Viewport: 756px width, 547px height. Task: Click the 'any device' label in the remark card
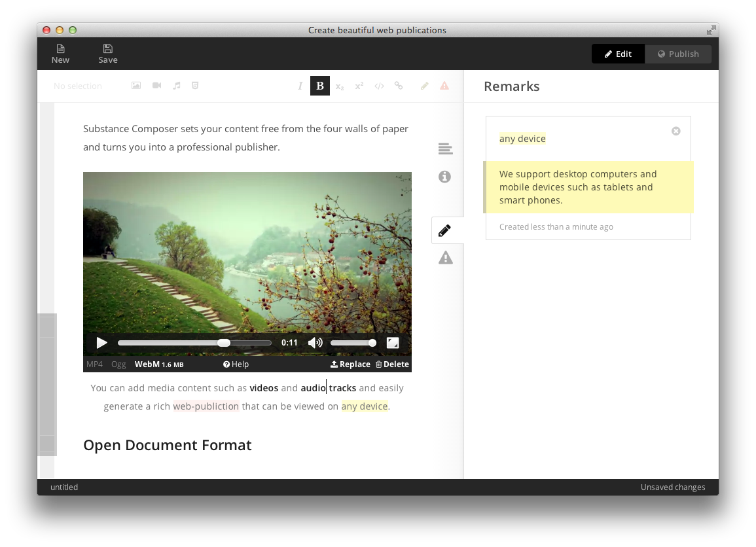point(522,139)
